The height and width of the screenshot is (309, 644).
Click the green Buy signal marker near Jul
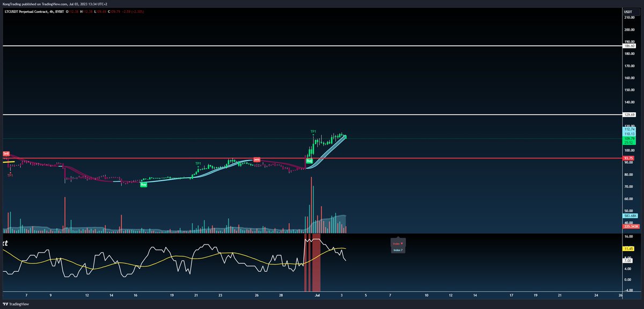(309, 160)
